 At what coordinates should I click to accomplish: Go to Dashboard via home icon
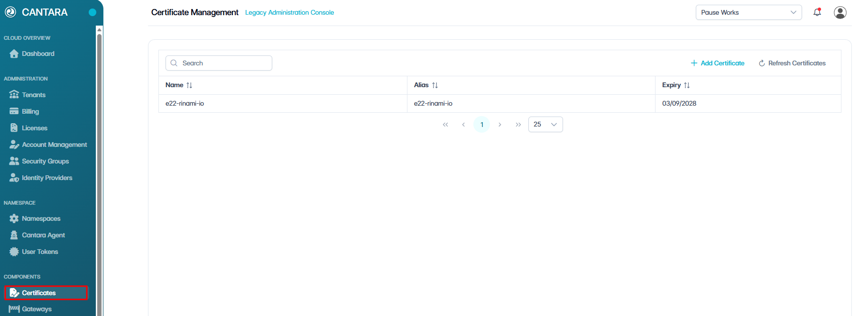(x=14, y=54)
